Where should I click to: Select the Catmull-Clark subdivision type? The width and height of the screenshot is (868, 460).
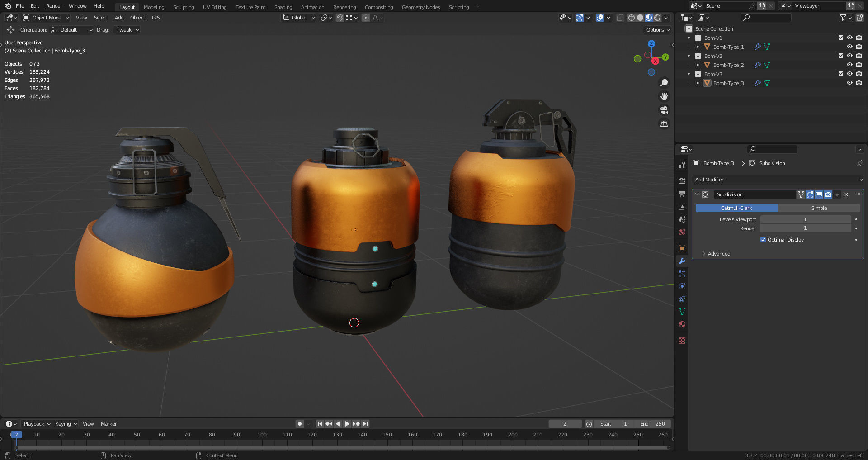coord(736,208)
